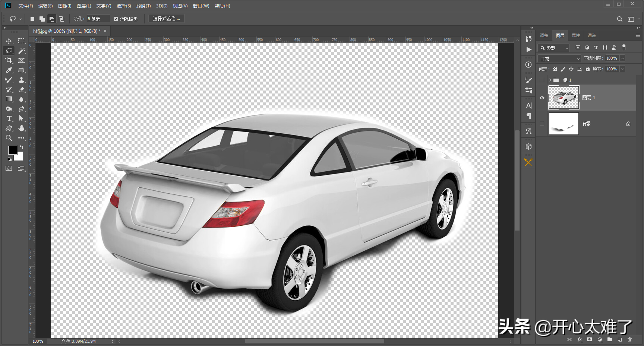Select the Eyedropper tool
The image size is (644, 346).
click(x=9, y=70)
